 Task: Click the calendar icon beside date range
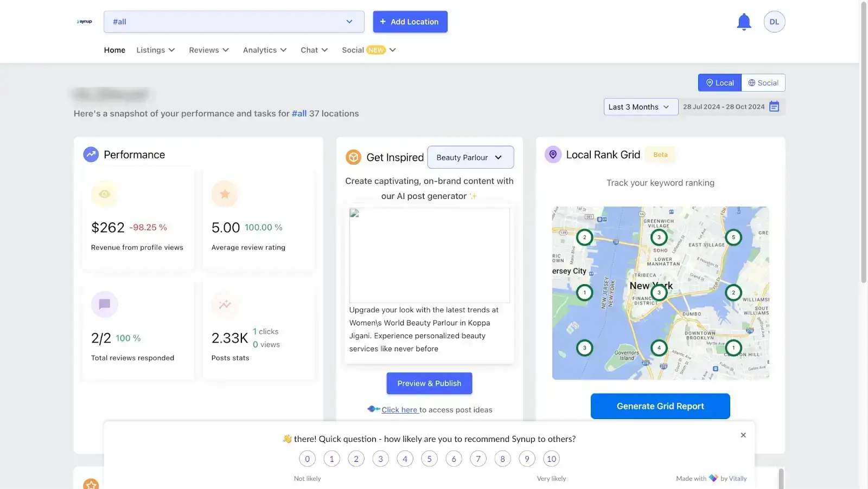tap(774, 107)
